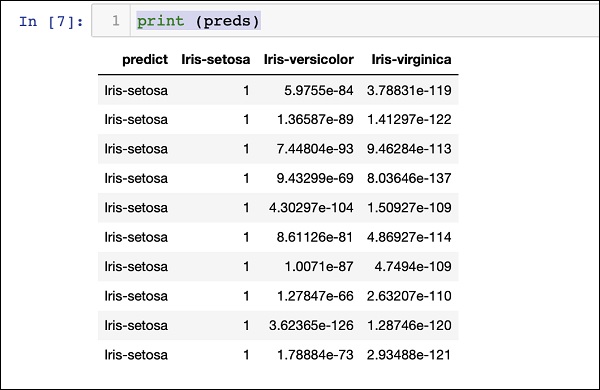
Task: Click the value 4.30297e-104
Action: coord(311,208)
